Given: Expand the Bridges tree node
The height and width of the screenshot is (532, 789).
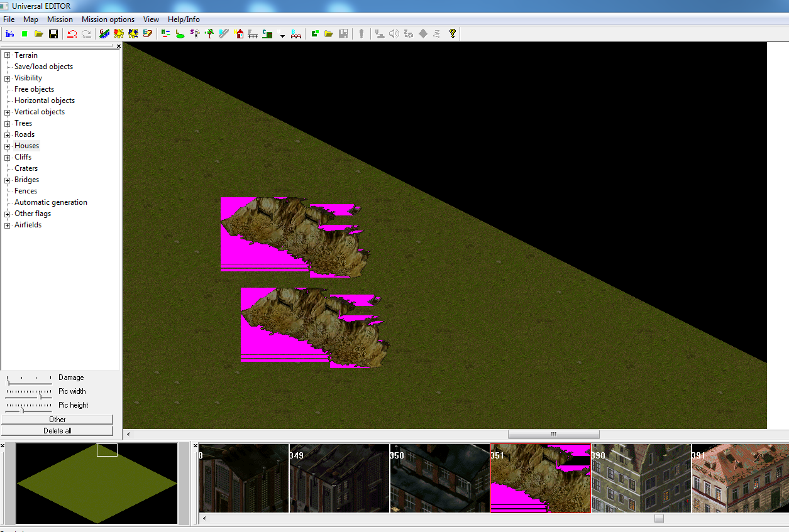Looking at the screenshot, I should [x=8, y=180].
